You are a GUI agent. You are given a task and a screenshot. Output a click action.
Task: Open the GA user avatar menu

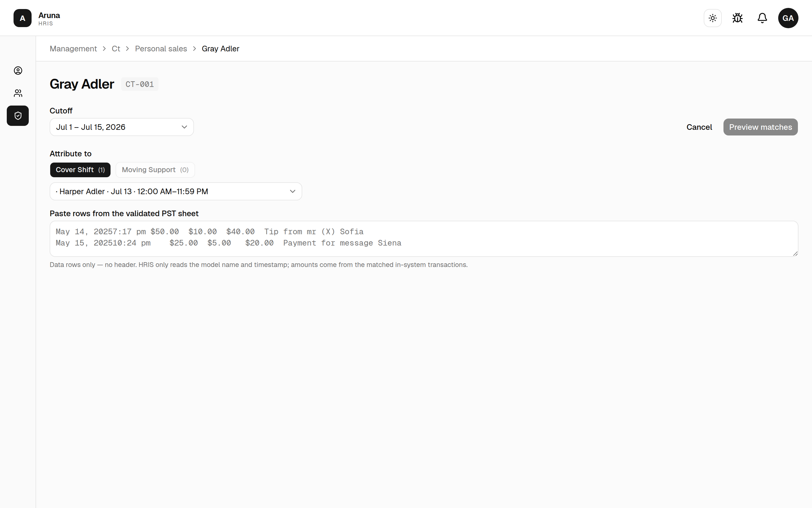click(x=788, y=18)
